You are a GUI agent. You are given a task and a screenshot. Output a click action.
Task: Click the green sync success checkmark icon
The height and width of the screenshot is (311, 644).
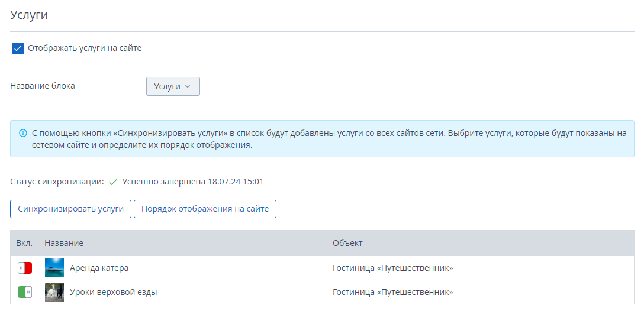point(113,182)
